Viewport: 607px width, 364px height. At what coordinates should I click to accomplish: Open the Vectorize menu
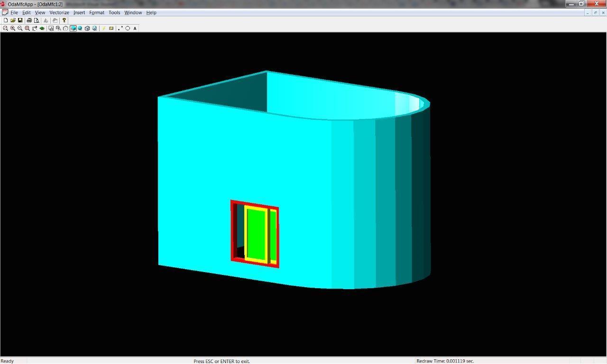[59, 12]
